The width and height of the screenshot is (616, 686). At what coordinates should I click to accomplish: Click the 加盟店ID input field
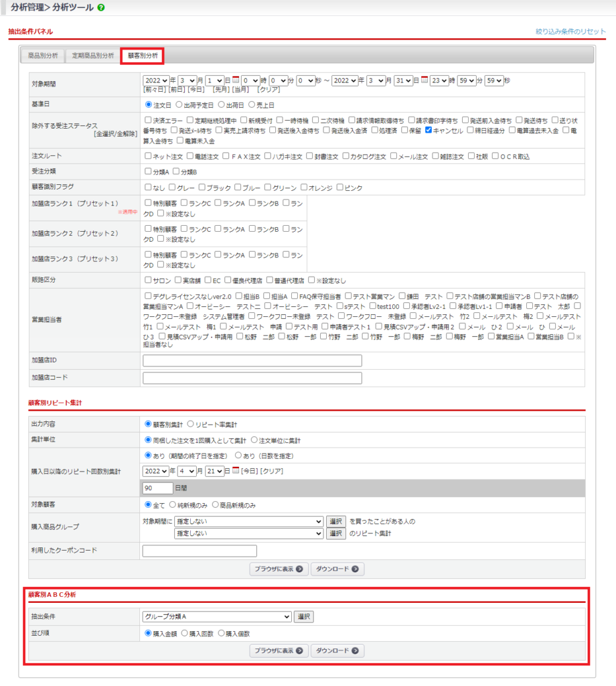point(252,360)
